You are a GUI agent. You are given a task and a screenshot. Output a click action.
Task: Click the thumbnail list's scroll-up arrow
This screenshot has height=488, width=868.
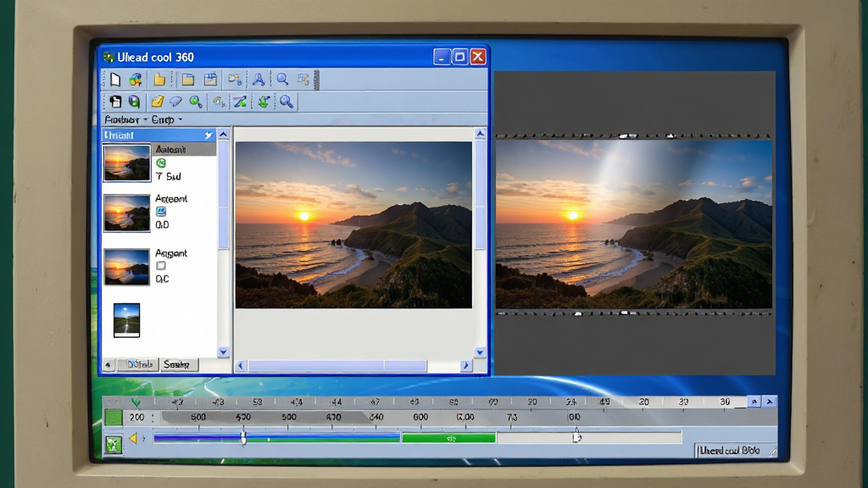tap(223, 134)
